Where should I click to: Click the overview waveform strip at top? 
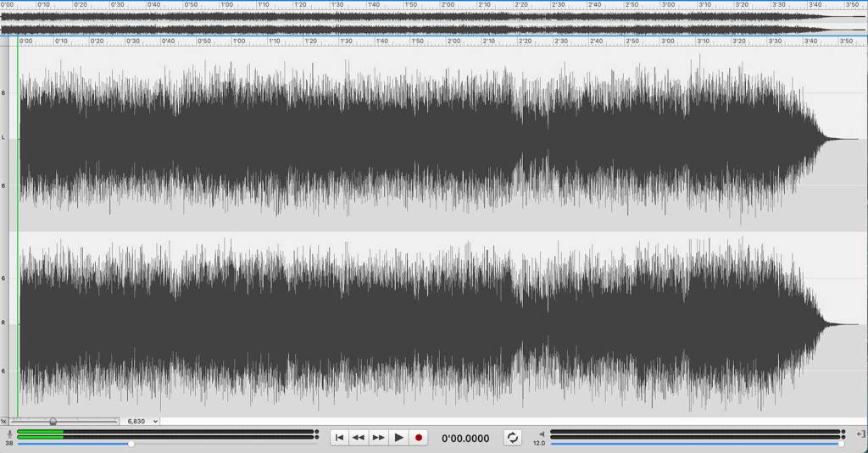(424, 22)
